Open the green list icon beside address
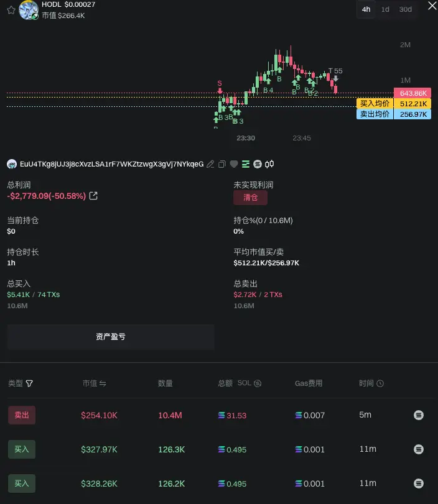Image resolution: width=438 pixels, height=504 pixels. coord(246,164)
